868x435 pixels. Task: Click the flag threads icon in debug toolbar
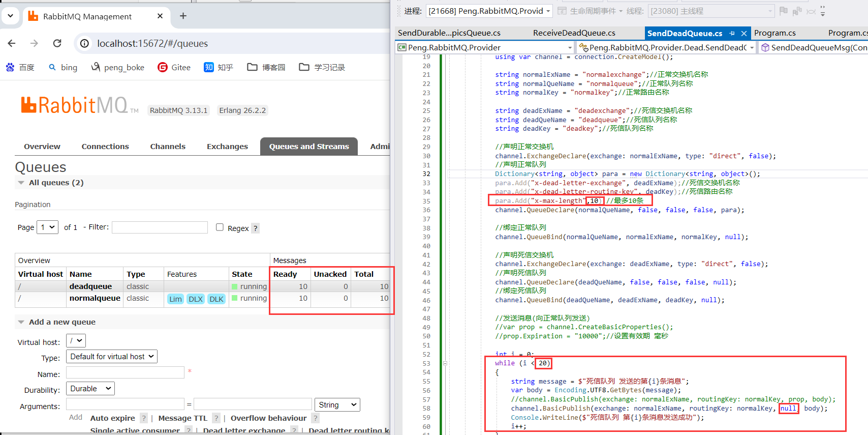[x=783, y=11]
